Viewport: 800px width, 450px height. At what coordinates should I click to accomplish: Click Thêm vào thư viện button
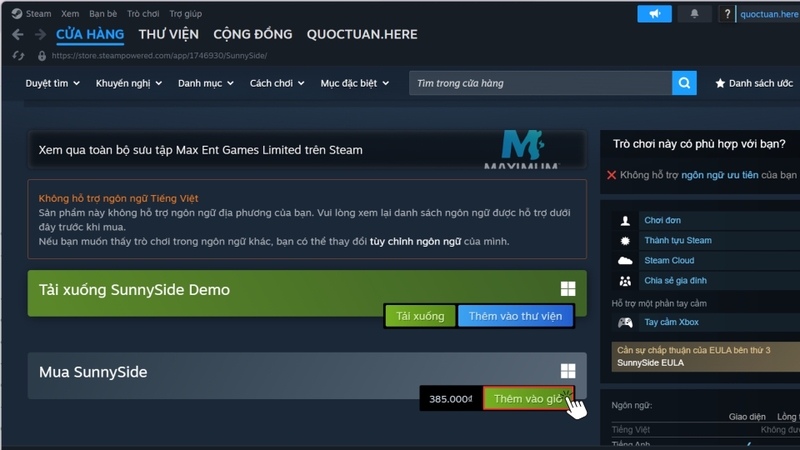click(x=515, y=316)
